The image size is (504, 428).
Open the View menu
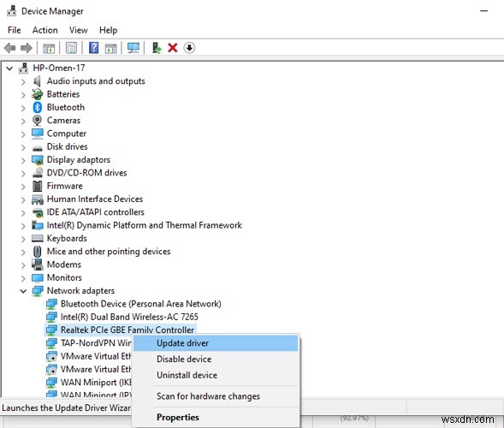pos(79,30)
